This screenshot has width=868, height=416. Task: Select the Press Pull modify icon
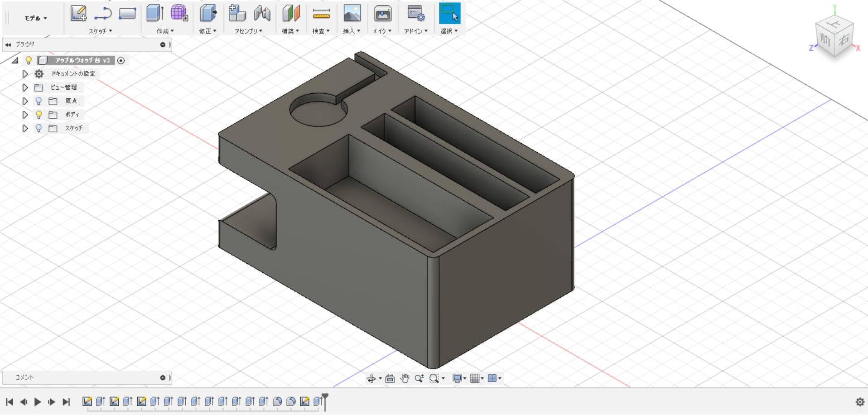(x=208, y=14)
